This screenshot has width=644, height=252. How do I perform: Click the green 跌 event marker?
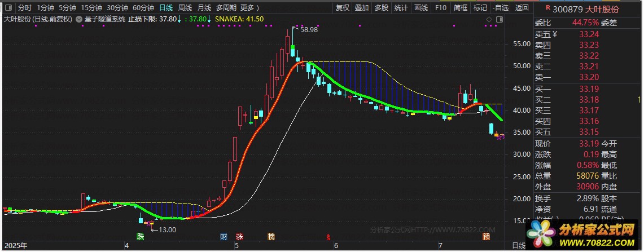141,236
